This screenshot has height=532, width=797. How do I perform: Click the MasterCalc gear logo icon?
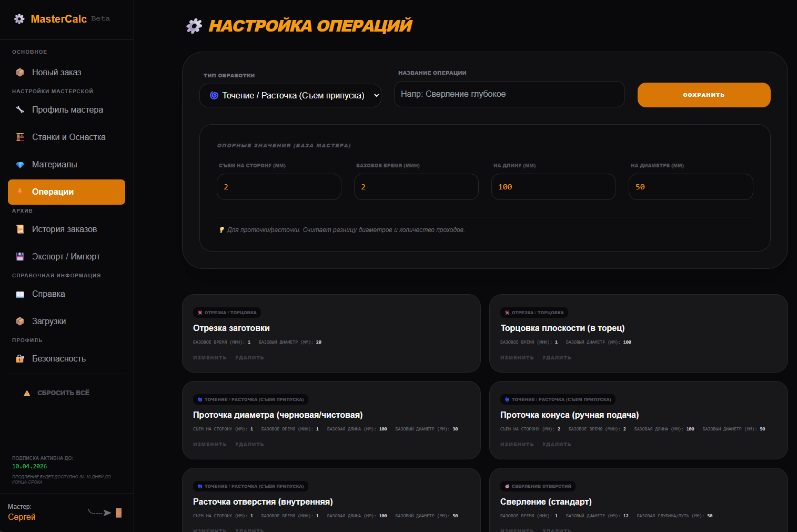coord(19,19)
